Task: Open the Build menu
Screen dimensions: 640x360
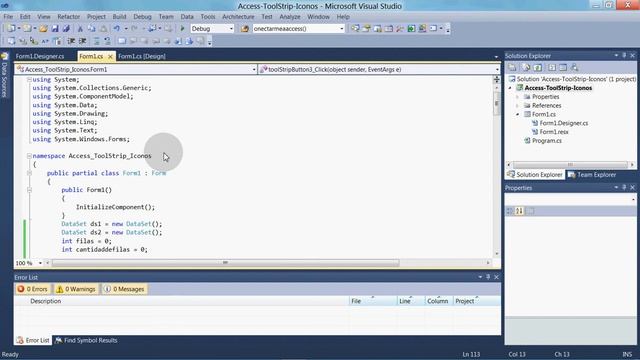Action: pyautogui.click(x=119, y=17)
